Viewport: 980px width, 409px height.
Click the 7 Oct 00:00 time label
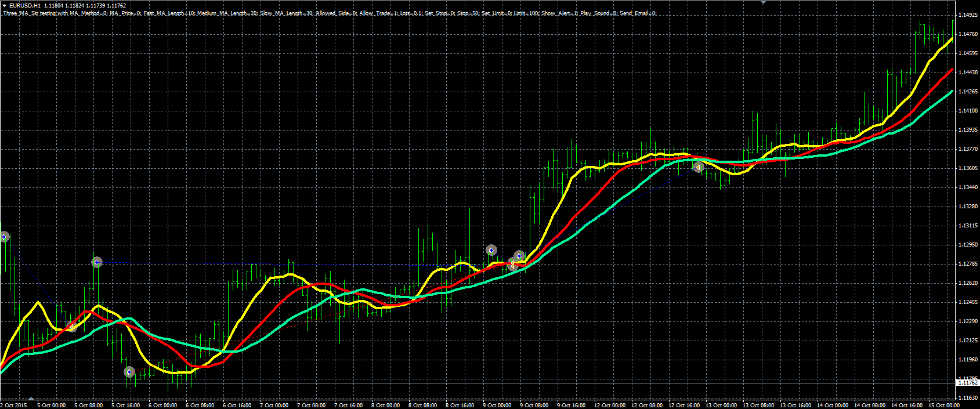[x=274, y=406]
